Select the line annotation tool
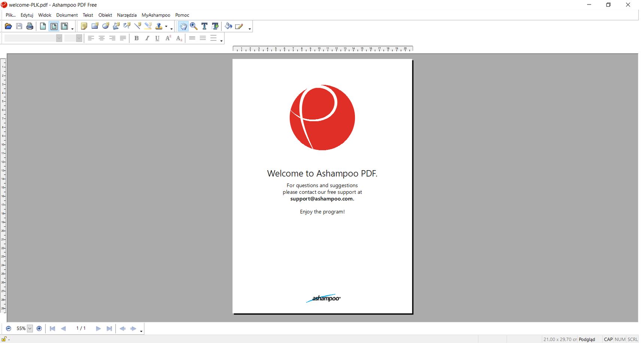644x343 pixels. pos(137,26)
